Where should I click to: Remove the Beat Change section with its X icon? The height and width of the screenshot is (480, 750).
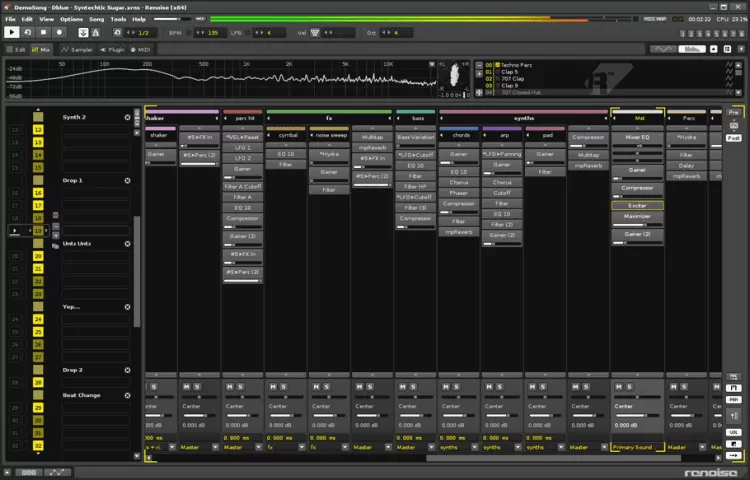(x=127, y=395)
